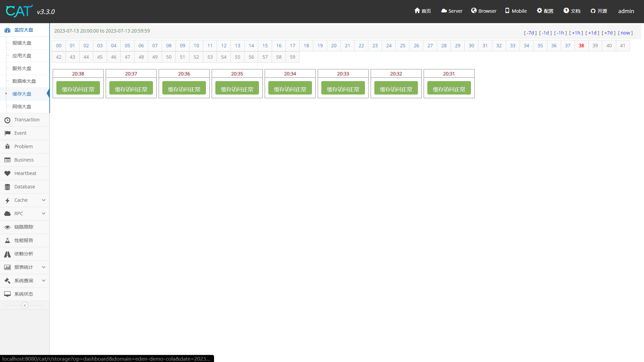This screenshot has width=644, height=362.
Task: Click the Transaction clock icon
Action: (7, 120)
